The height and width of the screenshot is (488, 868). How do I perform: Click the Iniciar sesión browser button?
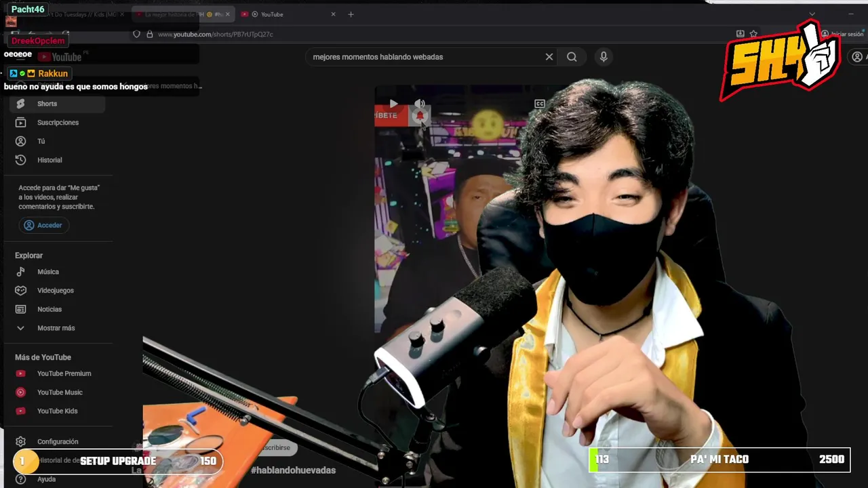843,34
